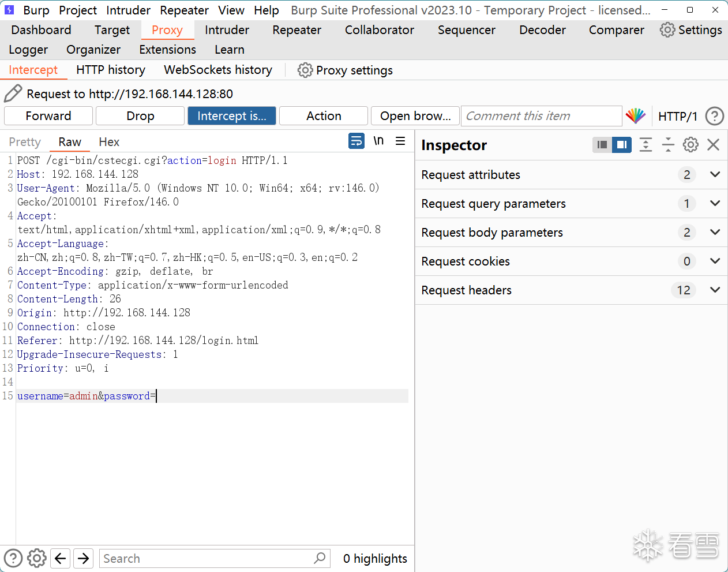Go to previous search match arrow

[x=61, y=558]
